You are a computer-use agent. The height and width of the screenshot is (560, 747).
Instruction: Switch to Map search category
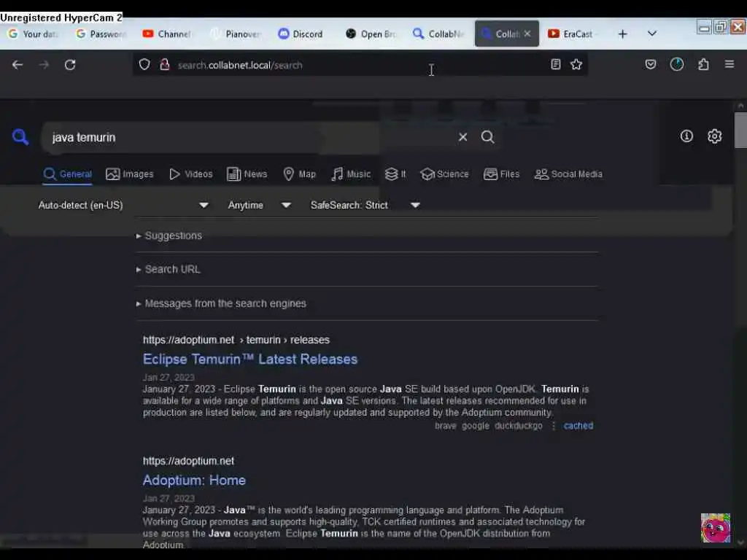pos(299,174)
